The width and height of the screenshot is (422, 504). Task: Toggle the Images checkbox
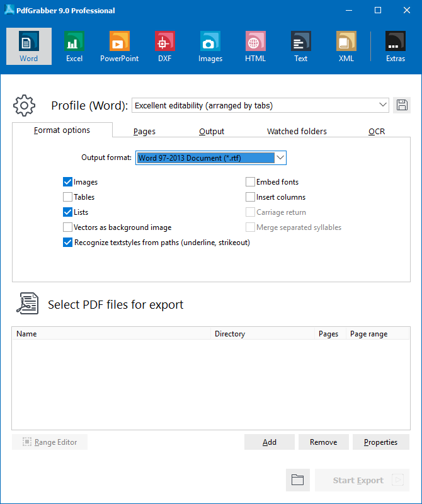tap(67, 182)
